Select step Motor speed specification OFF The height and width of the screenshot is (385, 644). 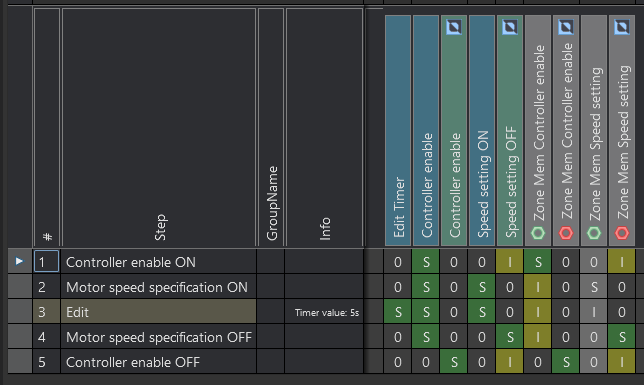(x=159, y=337)
